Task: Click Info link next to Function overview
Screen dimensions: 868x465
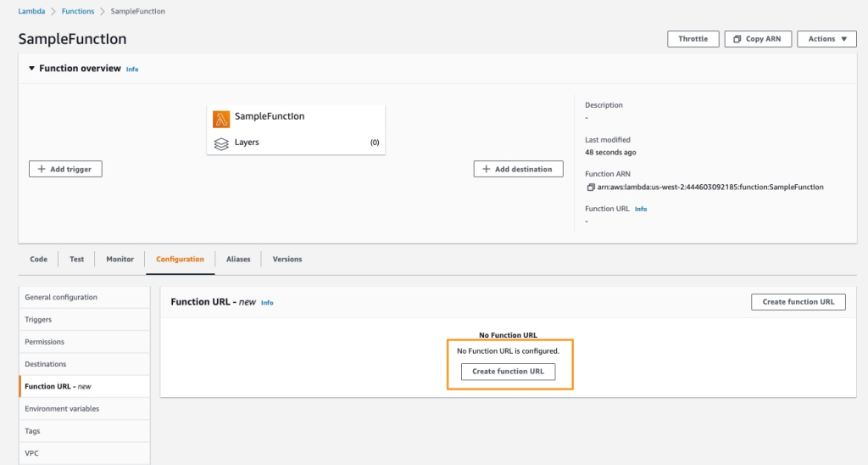Action: pyautogui.click(x=132, y=70)
